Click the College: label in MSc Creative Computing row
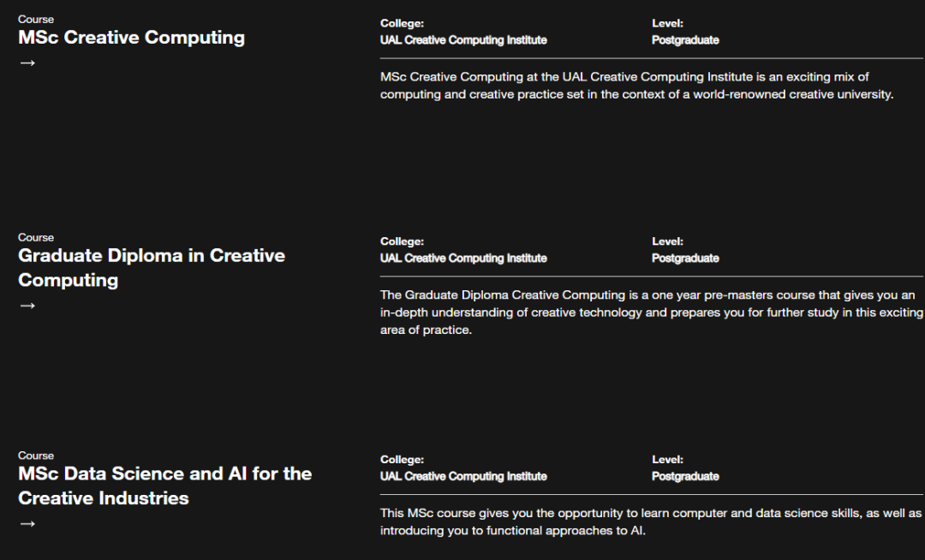The height and width of the screenshot is (560, 925). (x=402, y=24)
